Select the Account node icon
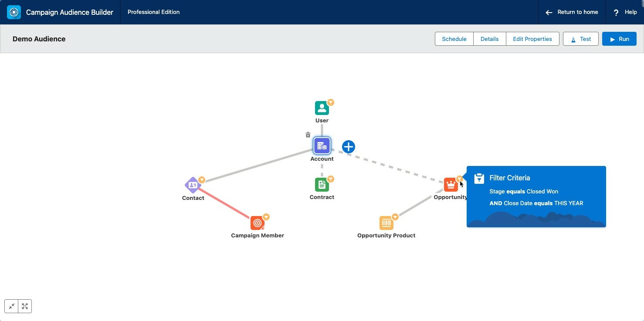This screenshot has height=321, width=644. [x=322, y=145]
